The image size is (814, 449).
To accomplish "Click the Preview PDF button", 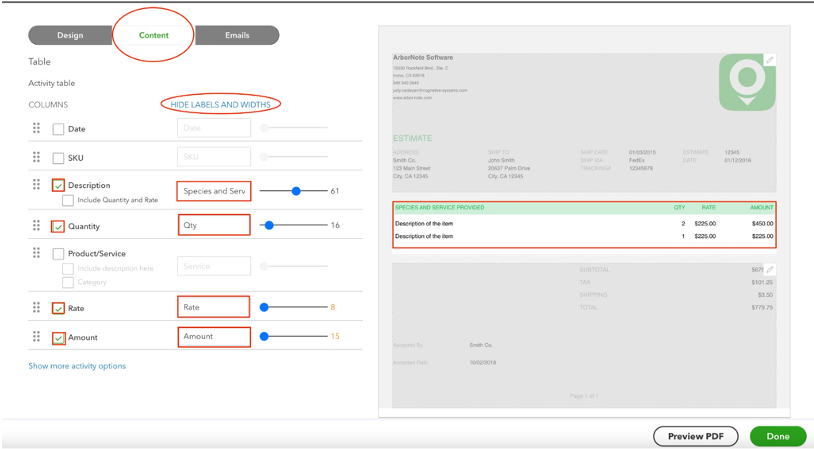I will 696,437.
